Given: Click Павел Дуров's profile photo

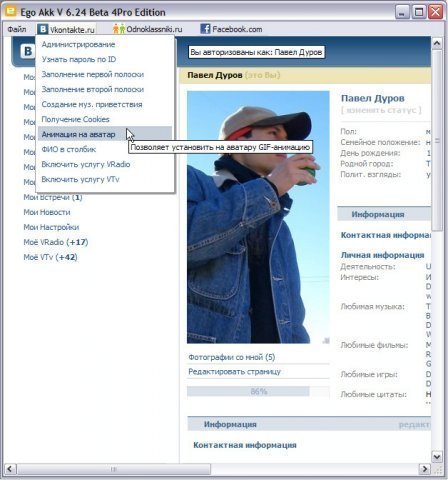Looking at the screenshot, I should coord(258,217).
